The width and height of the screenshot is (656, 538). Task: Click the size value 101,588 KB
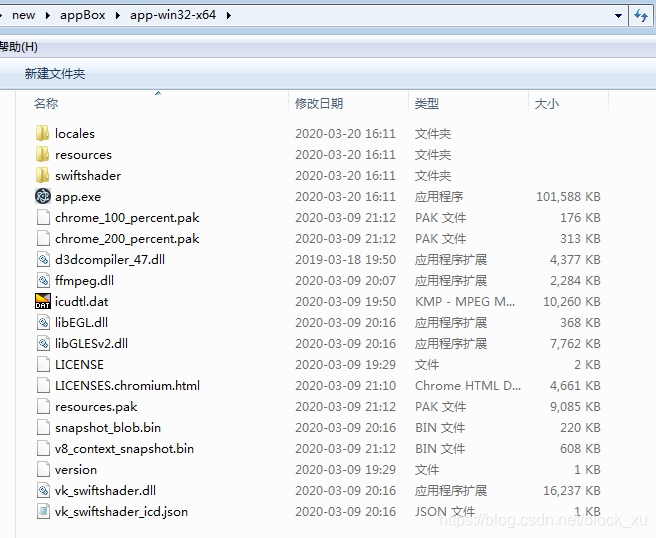point(568,197)
